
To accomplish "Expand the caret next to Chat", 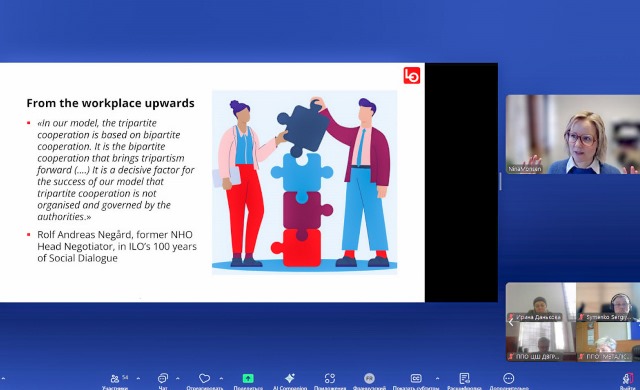I will [178, 379].
